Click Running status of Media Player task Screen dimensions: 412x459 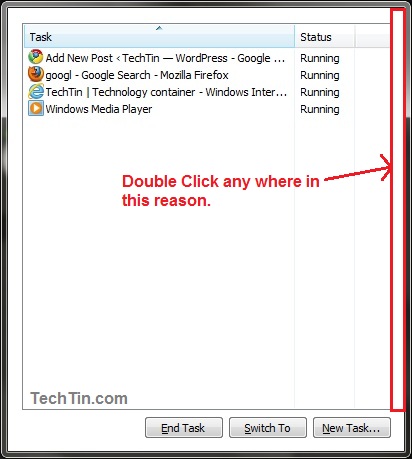click(x=320, y=109)
